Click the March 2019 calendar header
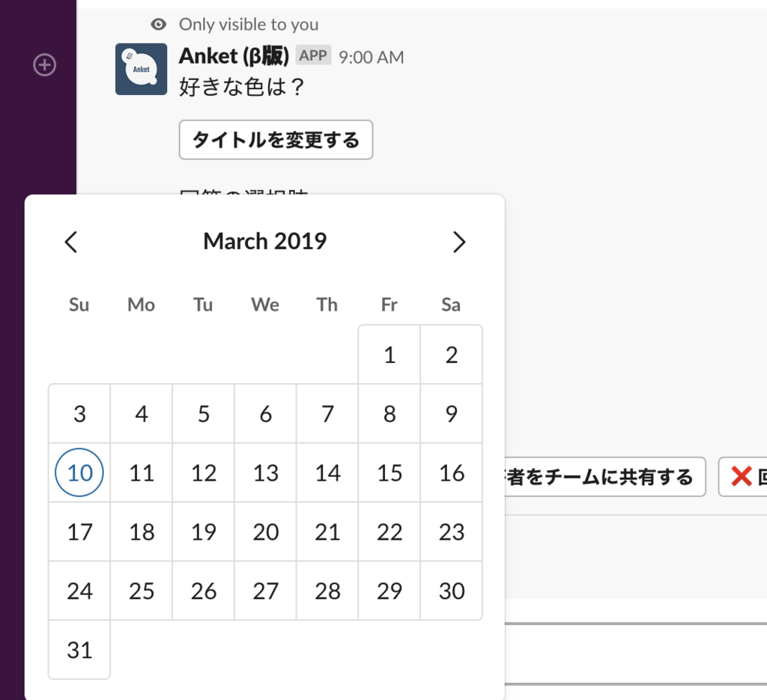The image size is (767, 700). 264,241
